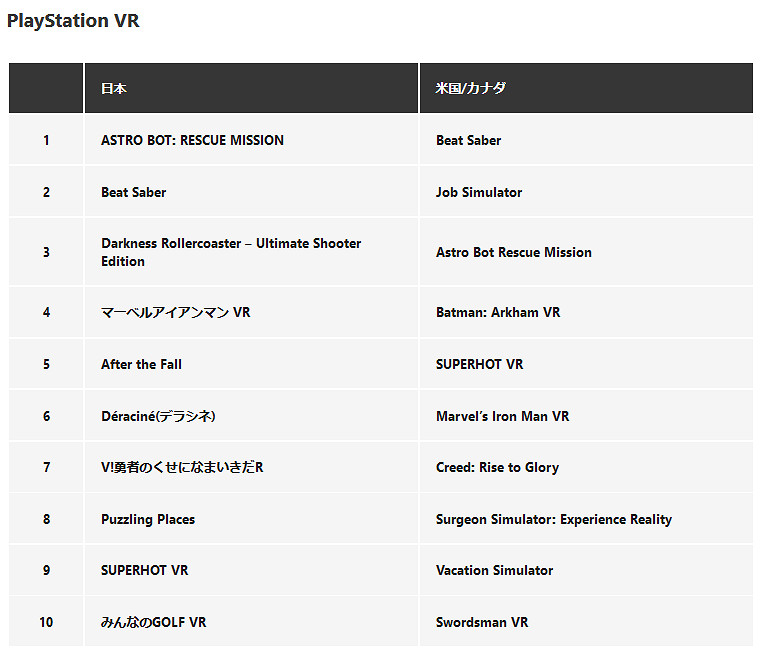Select SUPERHOT VR in the US/Canada column

click(479, 365)
